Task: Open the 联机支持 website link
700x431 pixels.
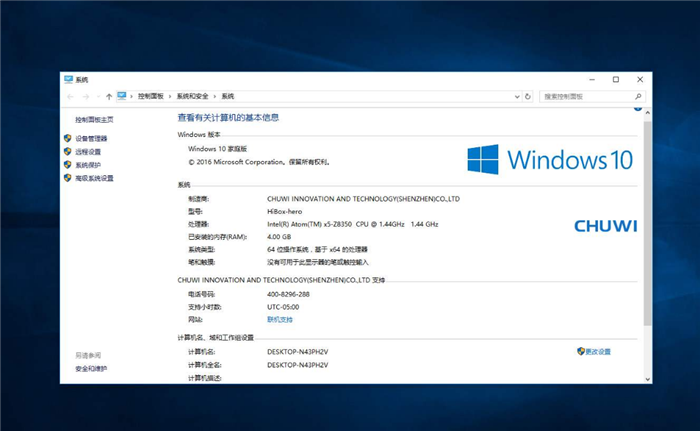Action: pyautogui.click(x=280, y=320)
